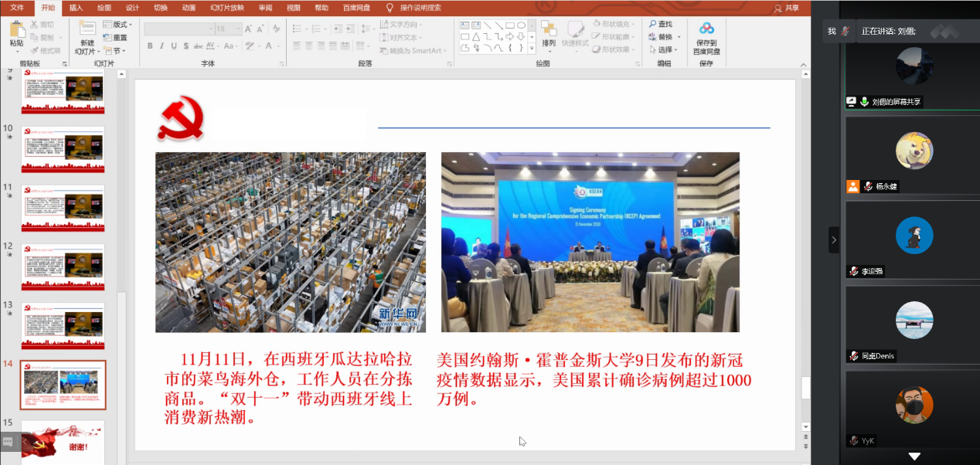Toggle underline formatting button U

click(172, 46)
